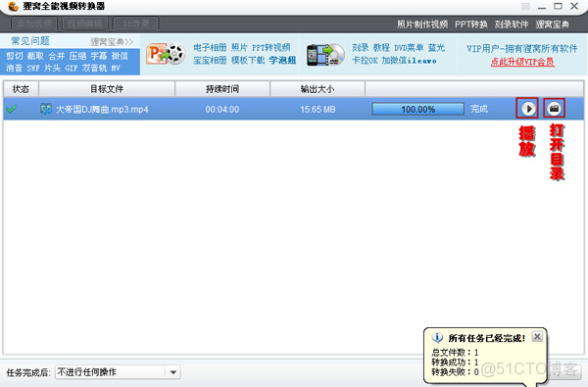Image resolution: width=588 pixels, height=387 pixels.
Task: Sort by the 目标文件 column header
Action: pyautogui.click(x=107, y=89)
